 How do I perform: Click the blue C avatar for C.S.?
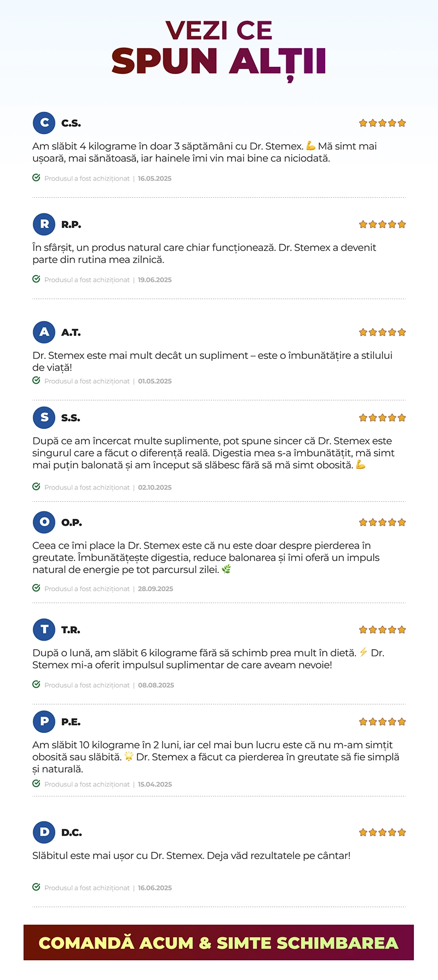tap(44, 123)
